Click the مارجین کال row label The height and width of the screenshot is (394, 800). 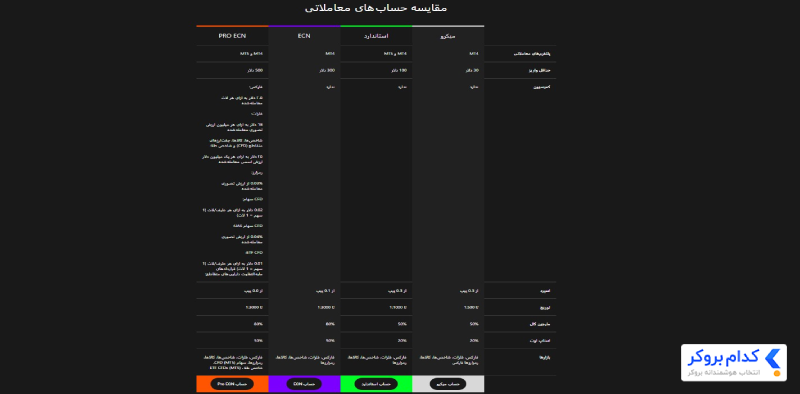(541, 324)
